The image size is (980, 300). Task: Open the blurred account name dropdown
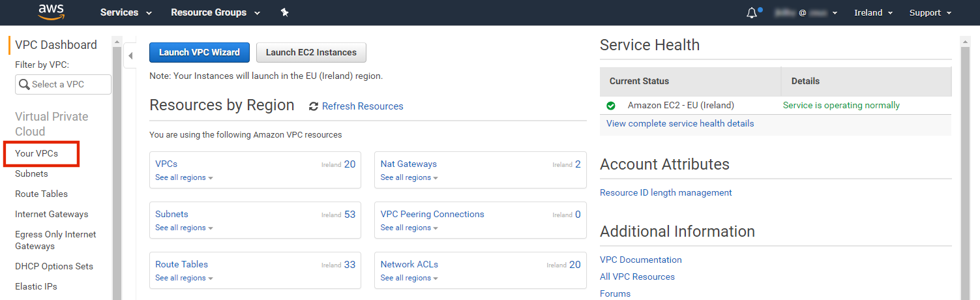tap(806, 12)
